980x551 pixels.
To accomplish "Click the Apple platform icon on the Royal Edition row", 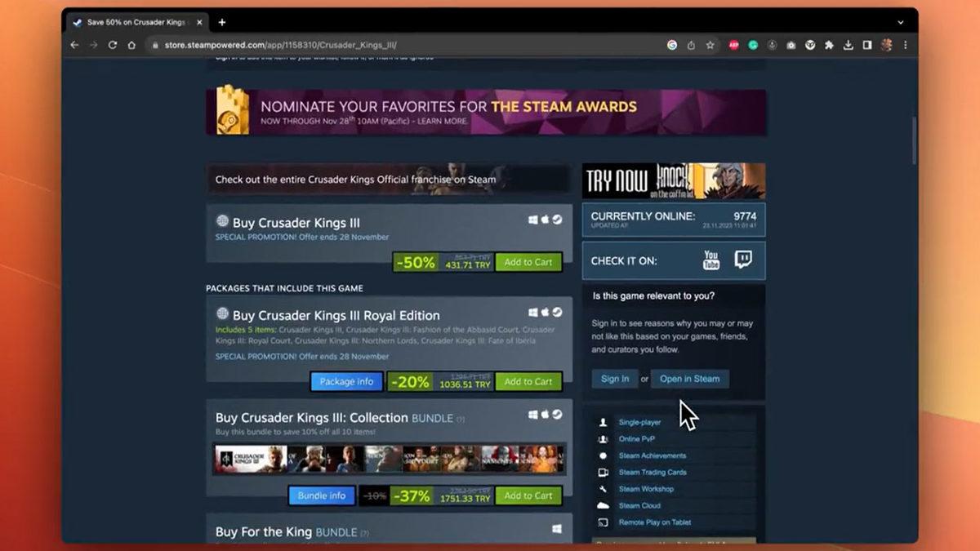I will pos(545,312).
